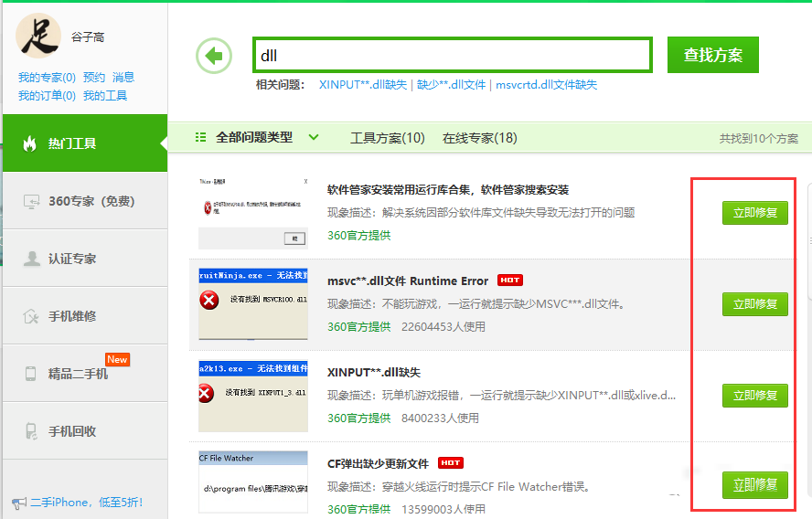Click thumbnail of 软件管家 runtime library solution
The height and width of the screenshot is (519, 812).
click(253, 213)
